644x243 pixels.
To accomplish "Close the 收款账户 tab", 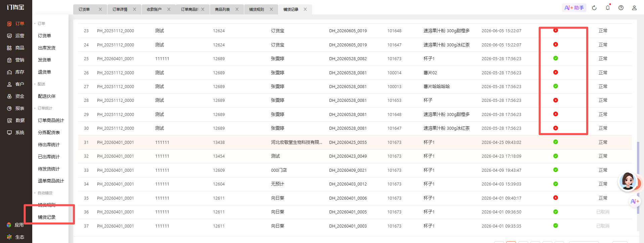I will 169,9.
